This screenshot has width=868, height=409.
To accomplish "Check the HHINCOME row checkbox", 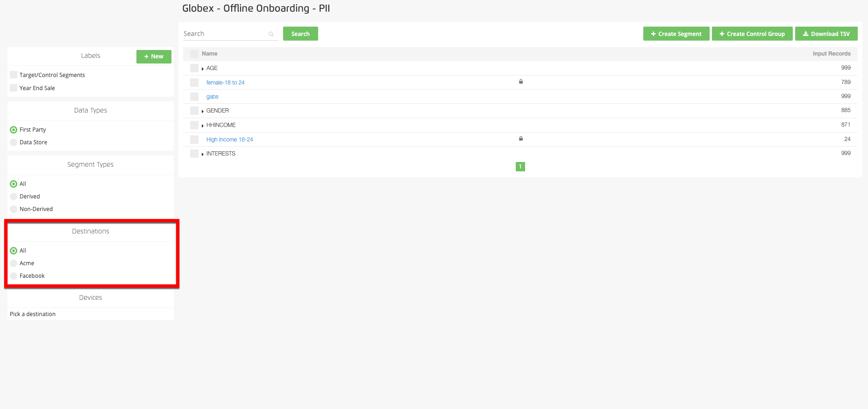I will 194,125.
